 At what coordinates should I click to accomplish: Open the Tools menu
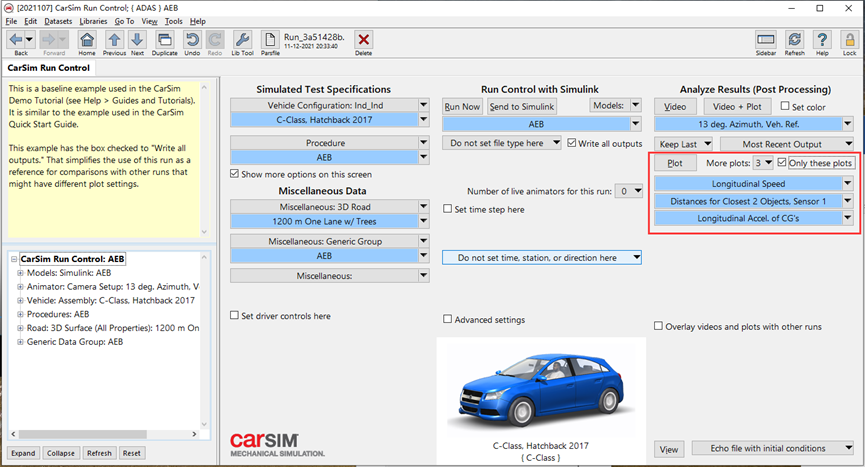pyautogui.click(x=173, y=21)
